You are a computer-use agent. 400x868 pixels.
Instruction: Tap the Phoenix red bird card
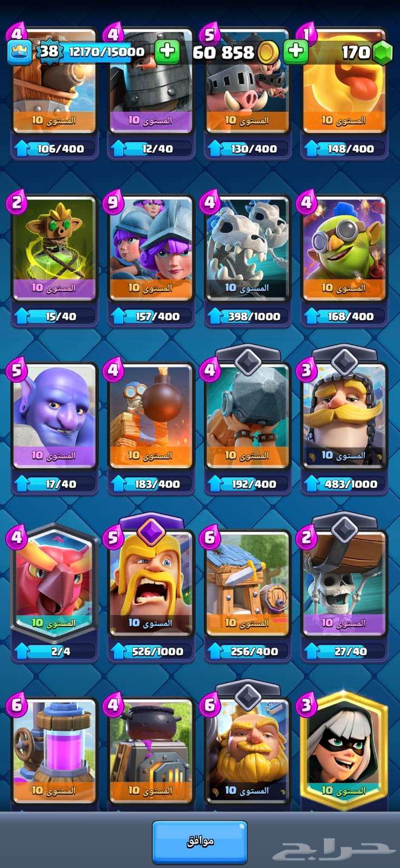[x=54, y=584]
